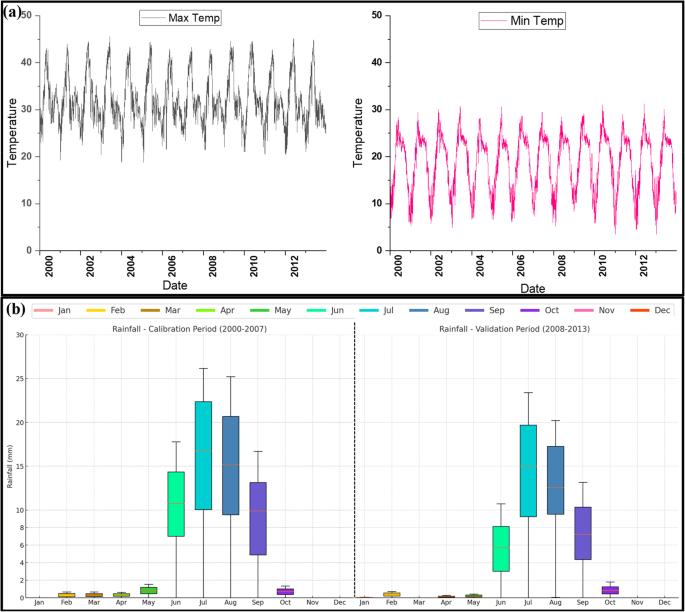The width and height of the screenshot is (685, 612).
Task: Click the Jul cyan legend swatch
Action: tap(369, 311)
